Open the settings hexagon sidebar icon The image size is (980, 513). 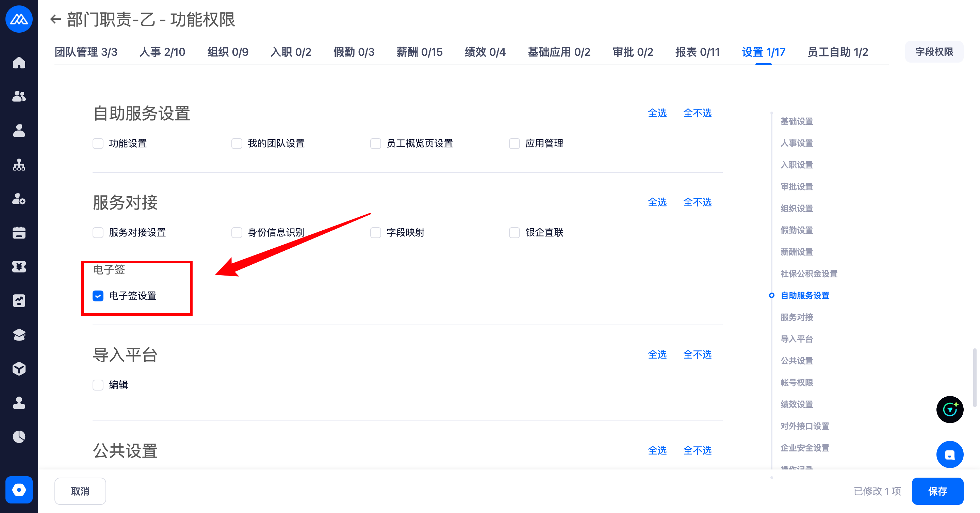pos(19,490)
